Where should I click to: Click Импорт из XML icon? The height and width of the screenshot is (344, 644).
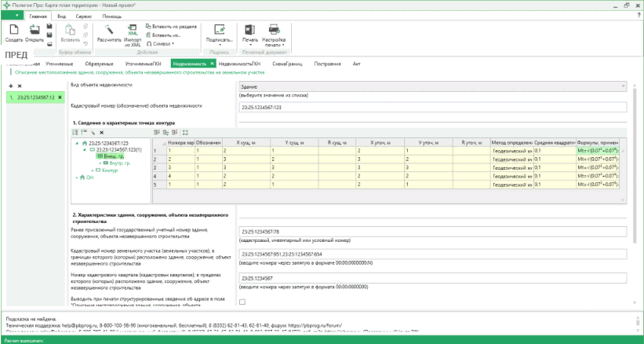click(x=132, y=31)
